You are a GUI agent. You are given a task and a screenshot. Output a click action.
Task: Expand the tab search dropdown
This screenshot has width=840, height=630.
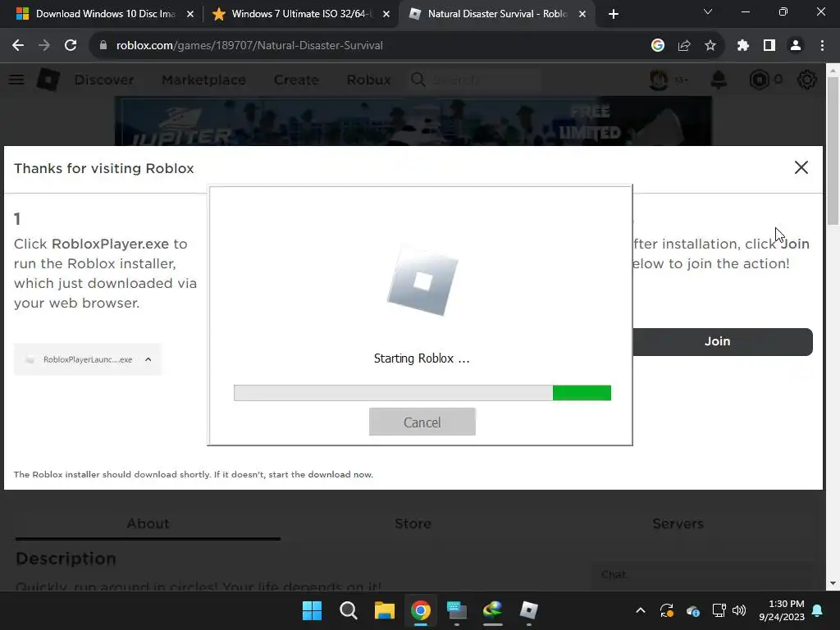coord(708,11)
